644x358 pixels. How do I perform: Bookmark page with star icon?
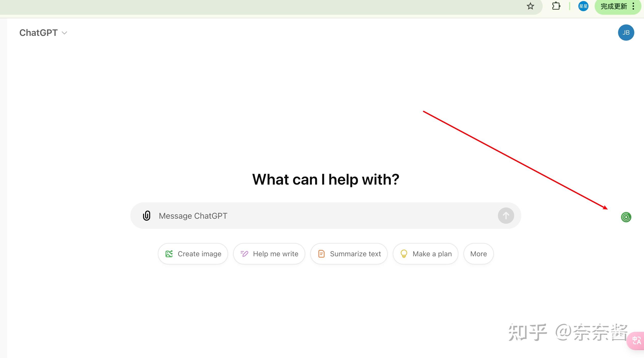tap(530, 6)
